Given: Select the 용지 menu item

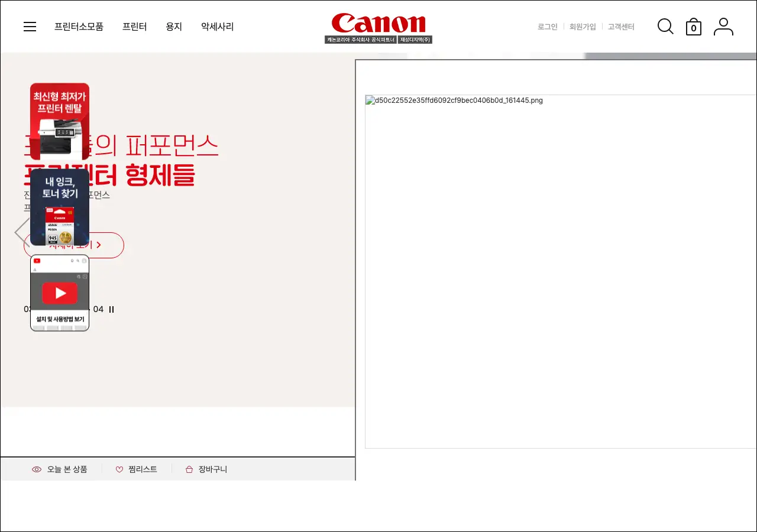Looking at the screenshot, I should pos(174,27).
